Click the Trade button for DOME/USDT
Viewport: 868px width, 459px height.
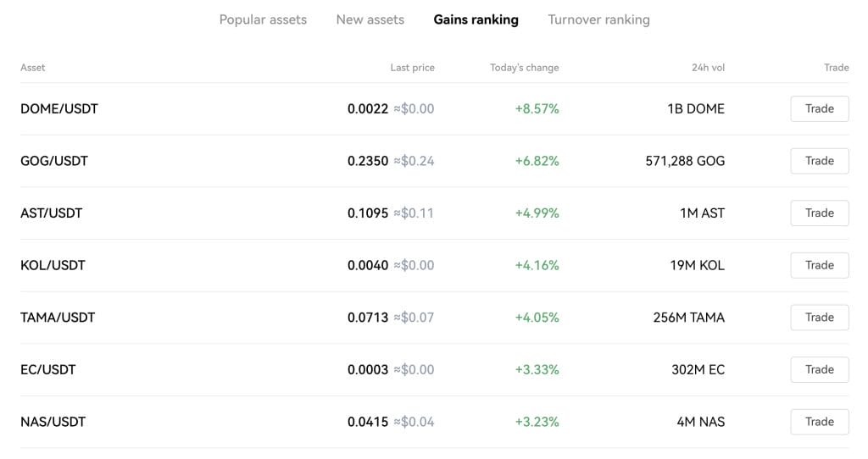pos(819,109)
